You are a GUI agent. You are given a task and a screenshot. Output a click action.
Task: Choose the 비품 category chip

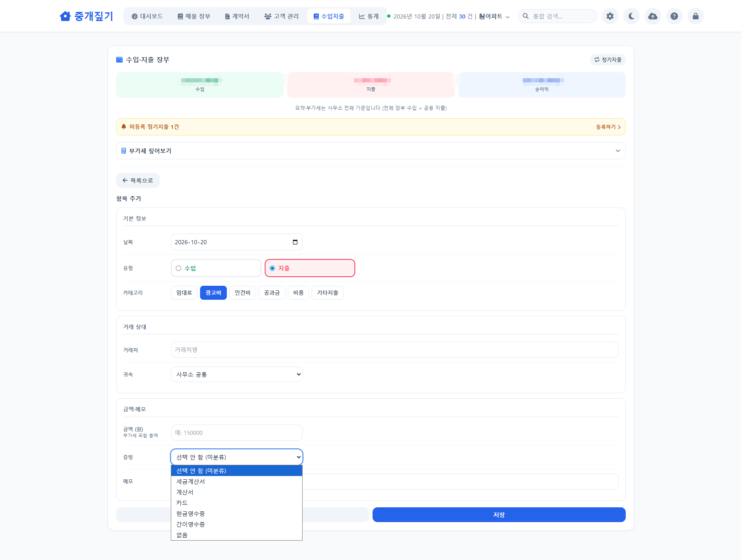click(298, 293)
